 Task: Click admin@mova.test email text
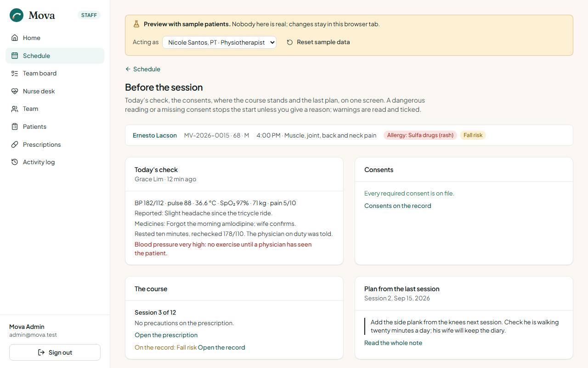click(x=33, y=335)
